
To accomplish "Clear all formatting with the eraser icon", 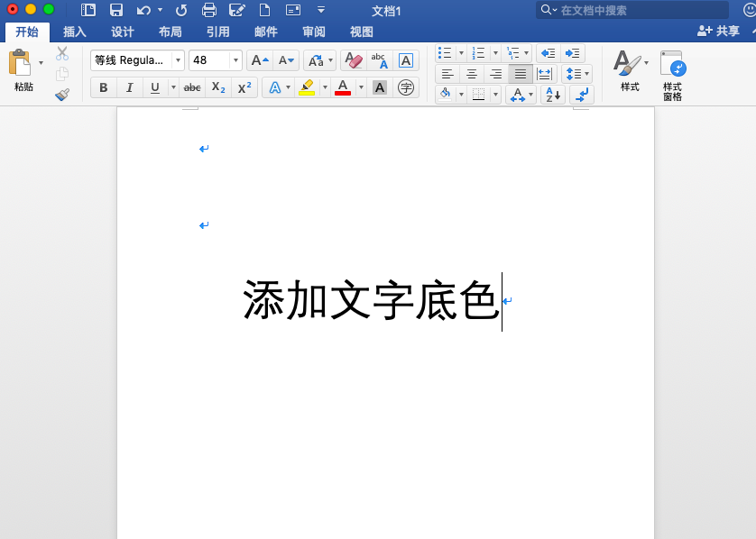I will click(354, 60).
